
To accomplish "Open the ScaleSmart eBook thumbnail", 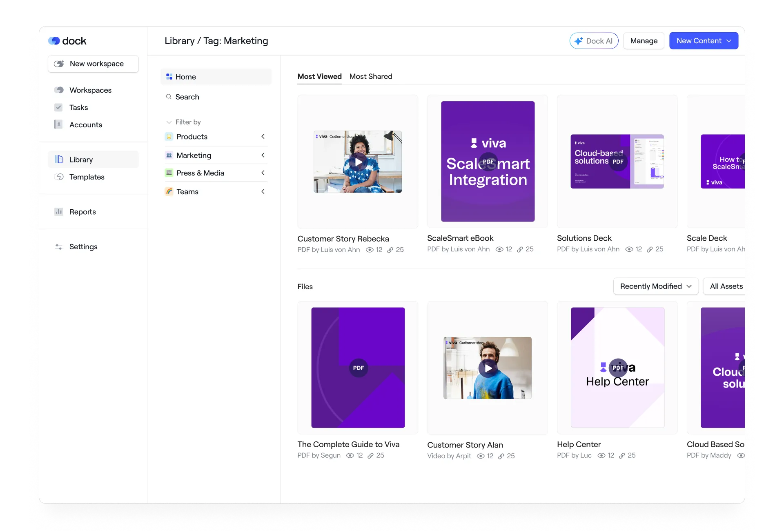I will click(x=488, y=162).
